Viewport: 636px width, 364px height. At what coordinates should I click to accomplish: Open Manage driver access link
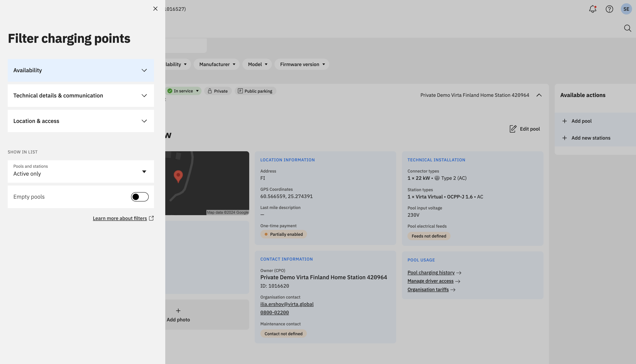point(434,281)
